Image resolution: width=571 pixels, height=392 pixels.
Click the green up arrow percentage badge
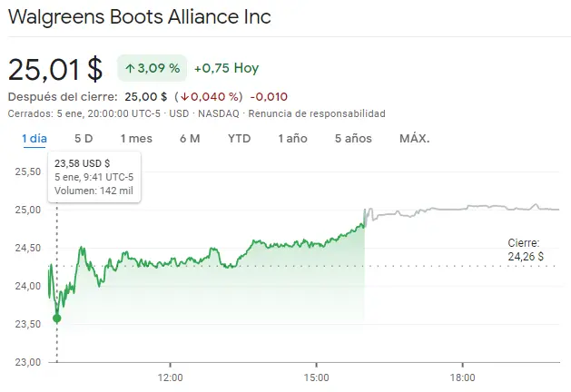point(152,68)
